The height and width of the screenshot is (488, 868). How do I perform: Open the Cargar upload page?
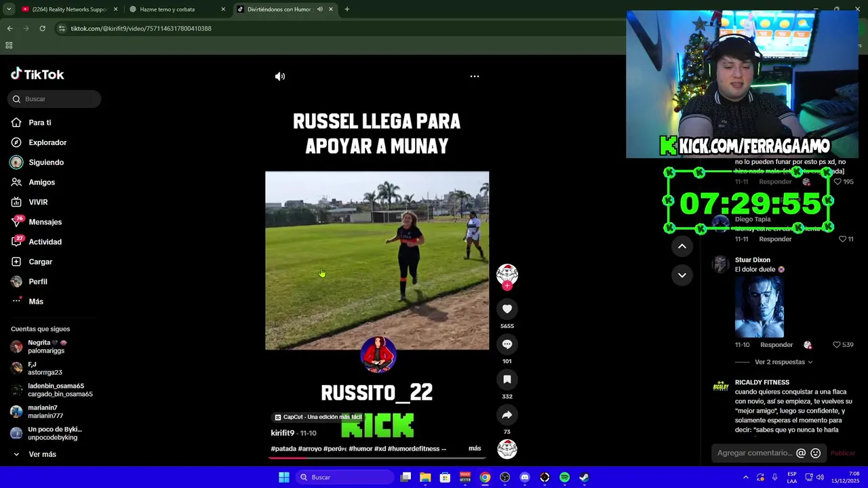point(40,262)
